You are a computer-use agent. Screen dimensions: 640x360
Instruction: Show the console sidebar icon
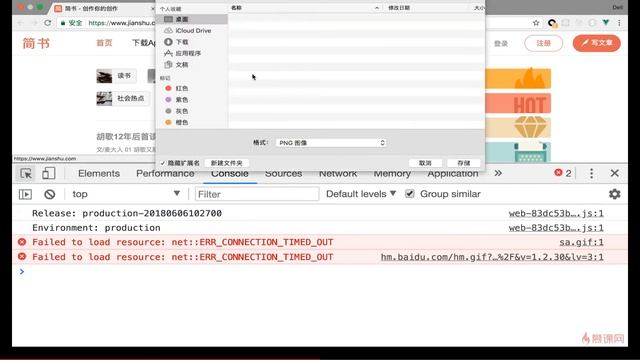point(25,194)
